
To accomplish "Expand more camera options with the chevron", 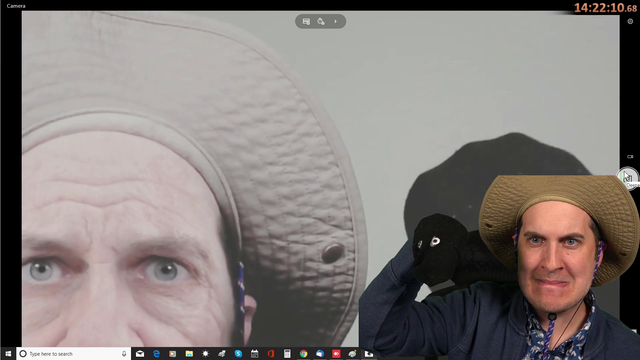I will (x=336, y=22).
